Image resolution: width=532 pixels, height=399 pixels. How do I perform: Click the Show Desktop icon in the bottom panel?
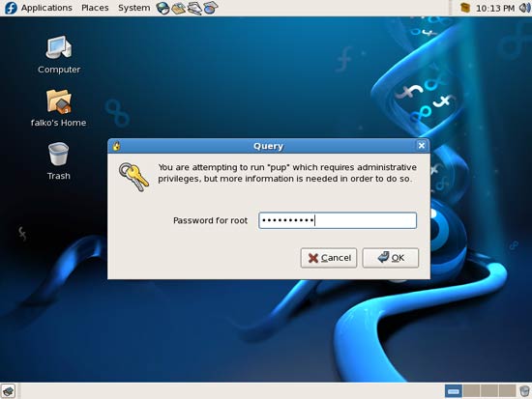tap(8, 391)
